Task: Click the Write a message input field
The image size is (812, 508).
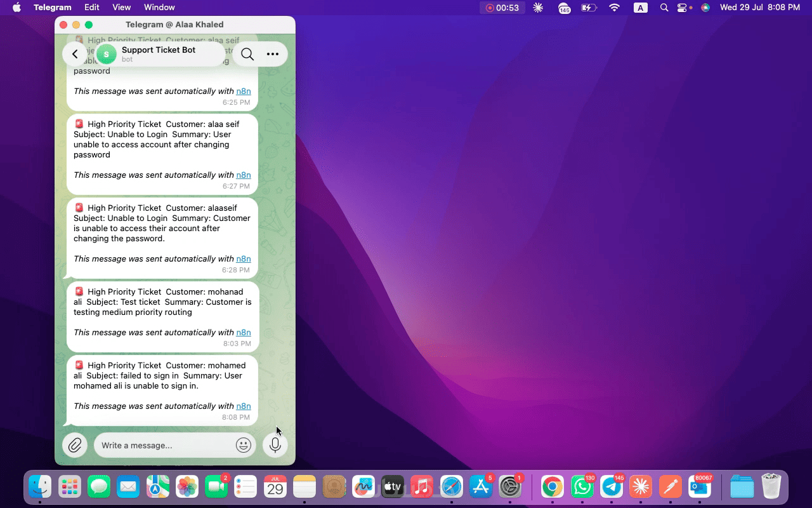Action: (166, 445)
